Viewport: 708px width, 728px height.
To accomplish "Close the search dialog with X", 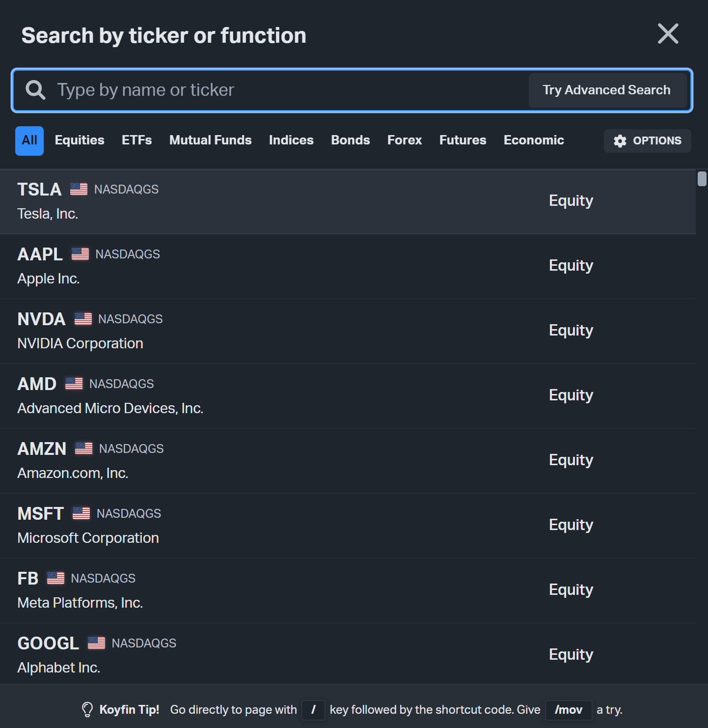I will click(668, 34).
